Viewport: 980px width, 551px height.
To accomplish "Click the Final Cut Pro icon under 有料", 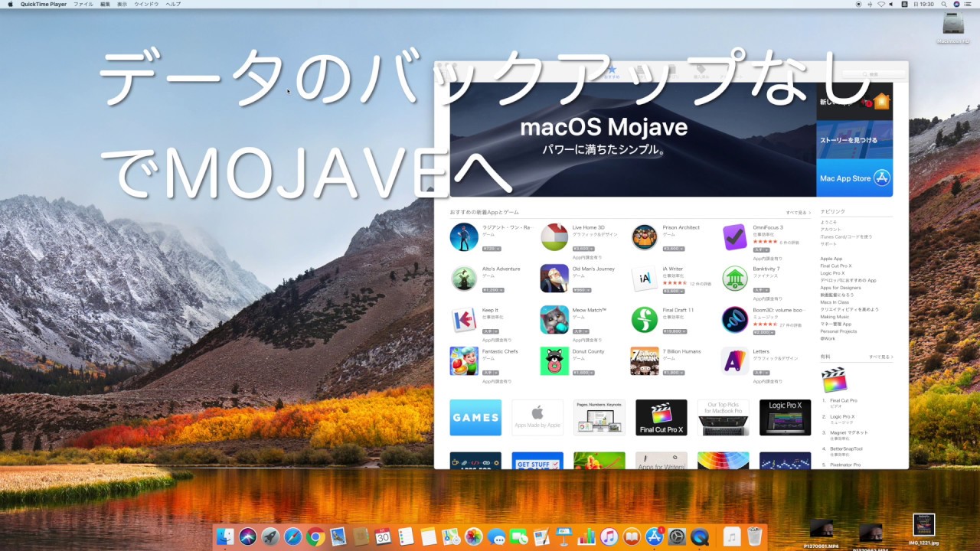I will [834, 380].
